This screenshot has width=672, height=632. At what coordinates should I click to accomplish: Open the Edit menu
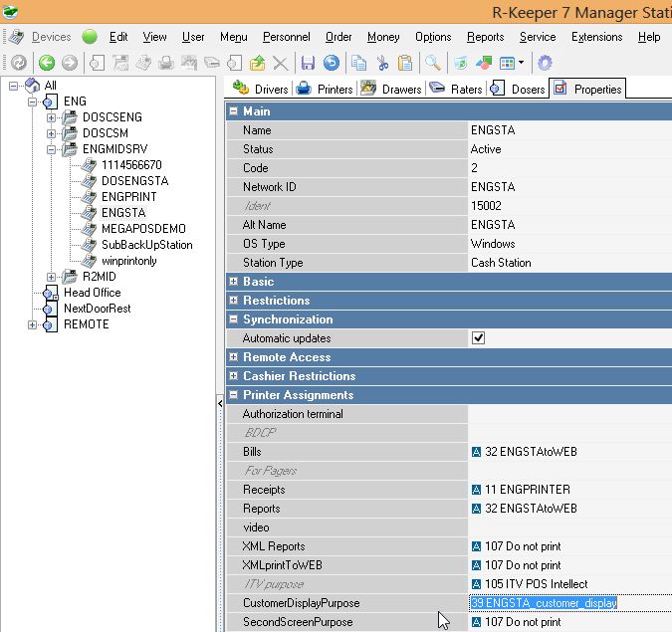[x=118, y=37]
